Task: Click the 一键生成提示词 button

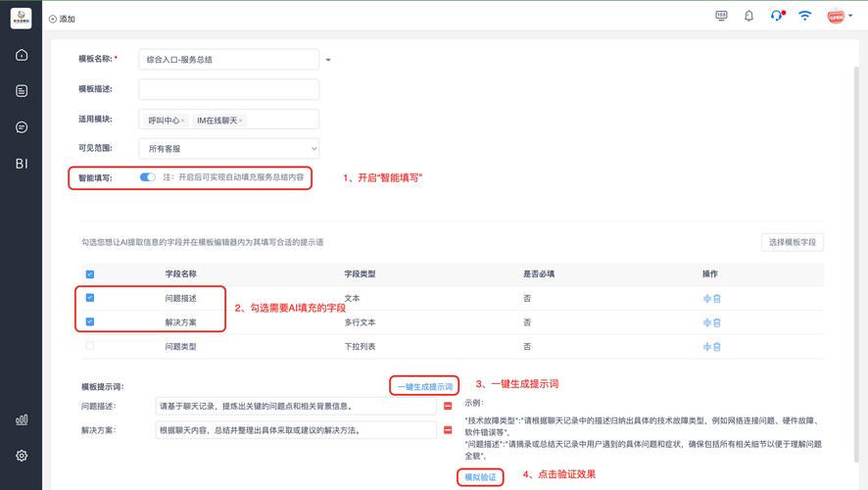Action: point(424,386)
